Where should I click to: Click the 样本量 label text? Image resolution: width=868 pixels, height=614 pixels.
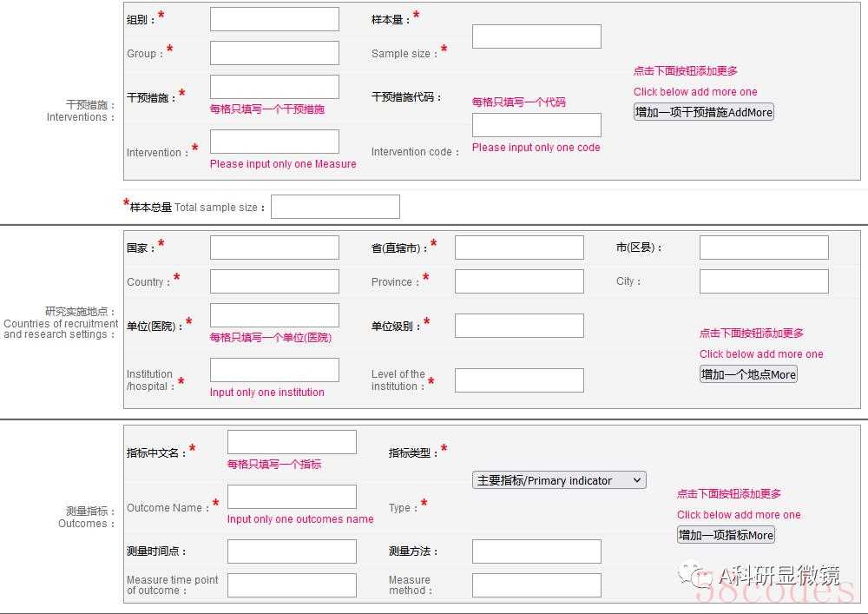point(391,19)
